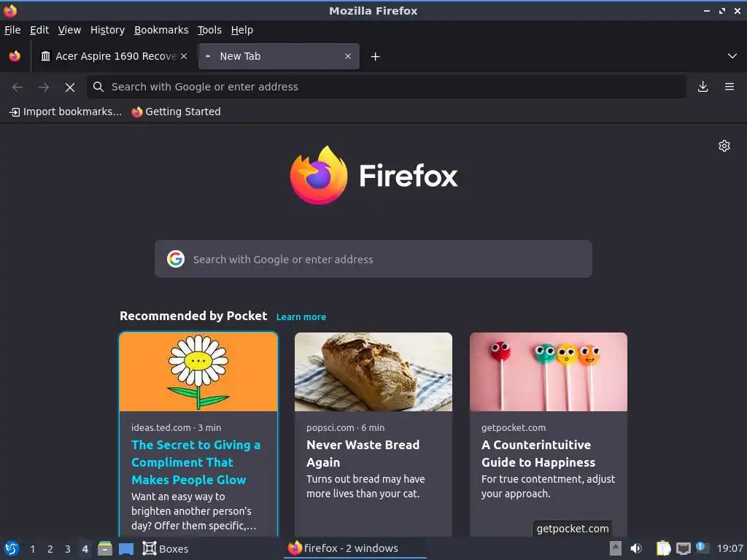Switch to workspace 1
Screen dimensions: 747x560
pos(32,549)
